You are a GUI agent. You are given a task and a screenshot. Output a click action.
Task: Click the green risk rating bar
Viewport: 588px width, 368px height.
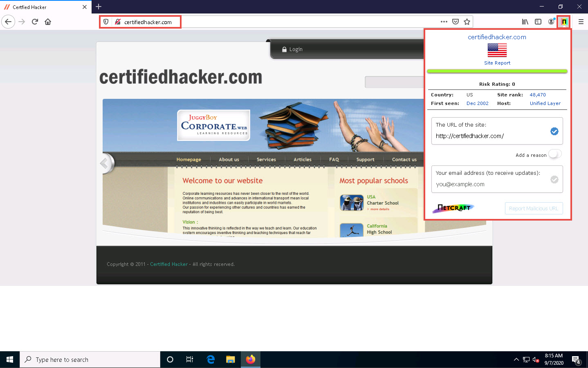click(x=497, y=71)
